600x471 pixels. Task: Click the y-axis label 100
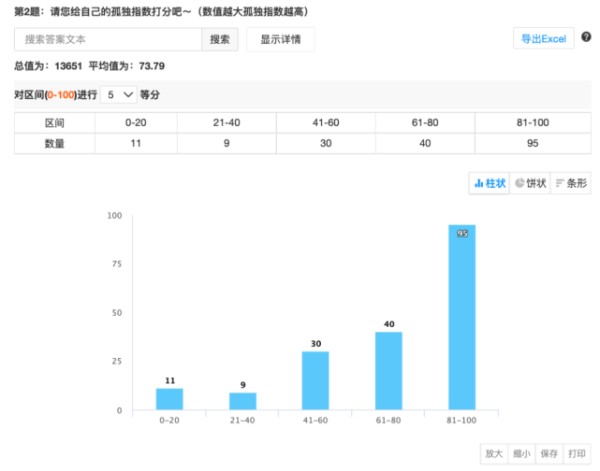coord(114,216)
